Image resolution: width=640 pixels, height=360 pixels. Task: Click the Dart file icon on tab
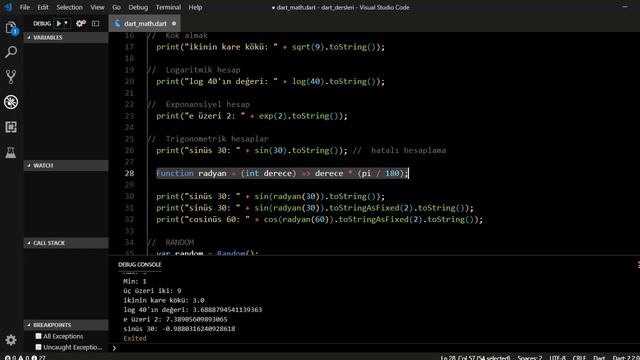pyautogui.click(x=118, y=24)
